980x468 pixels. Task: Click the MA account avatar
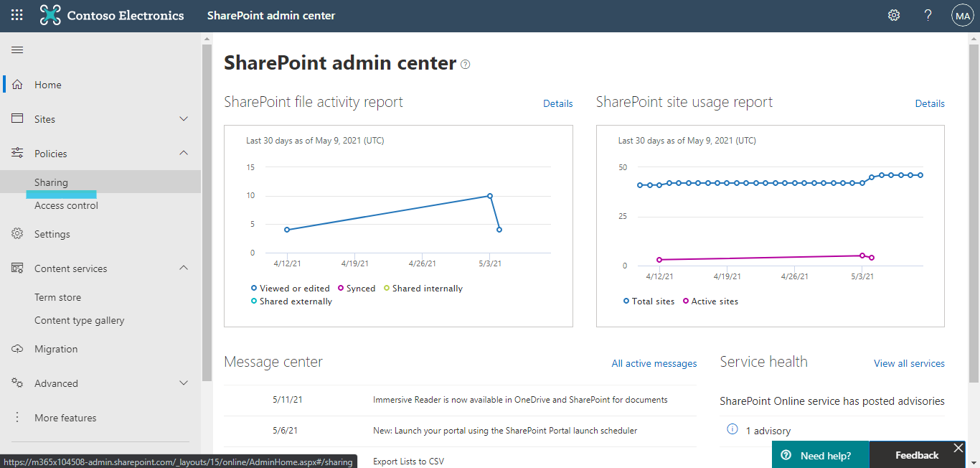click(x=962, y=14)
